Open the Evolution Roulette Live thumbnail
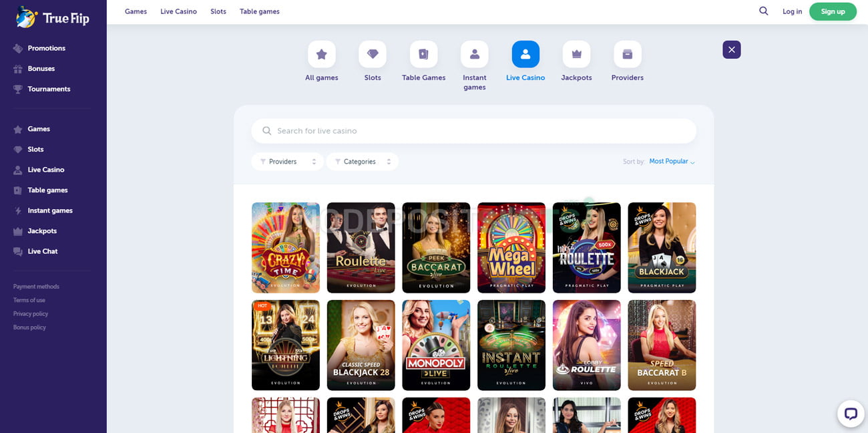 pos(361,248)
